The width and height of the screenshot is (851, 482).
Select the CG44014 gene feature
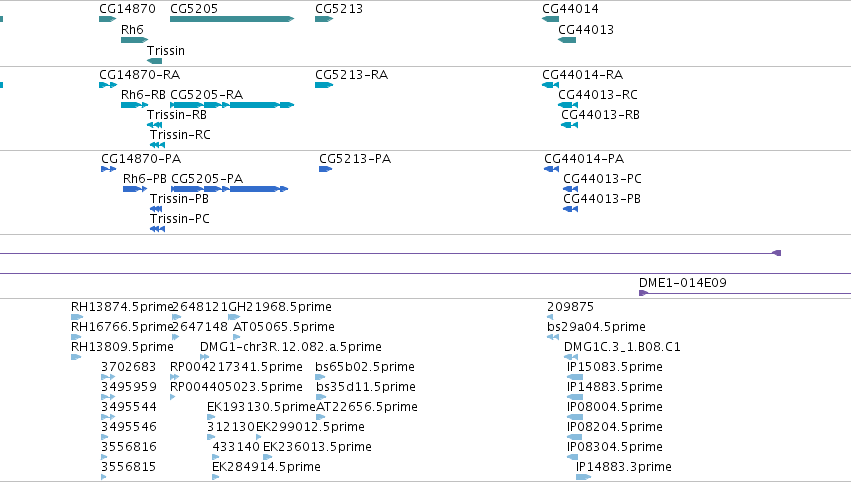(x=550, y=19)
